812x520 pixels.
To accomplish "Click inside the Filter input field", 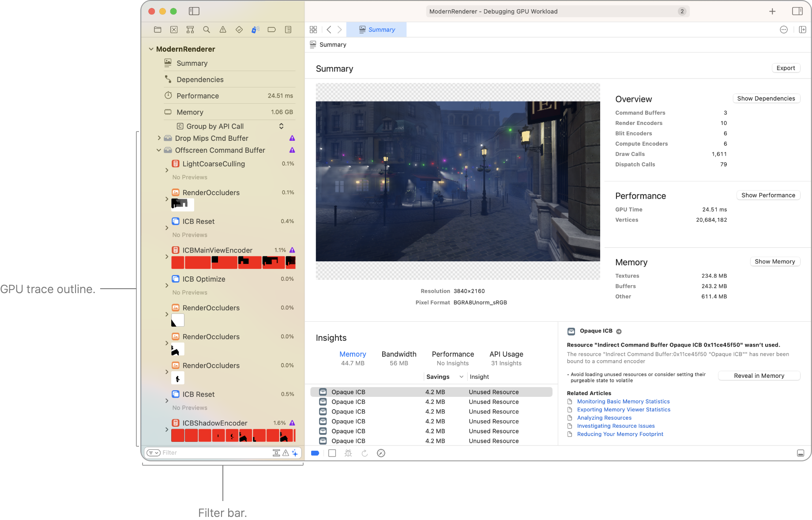I will pyautogui.click(x=207, y=452).
